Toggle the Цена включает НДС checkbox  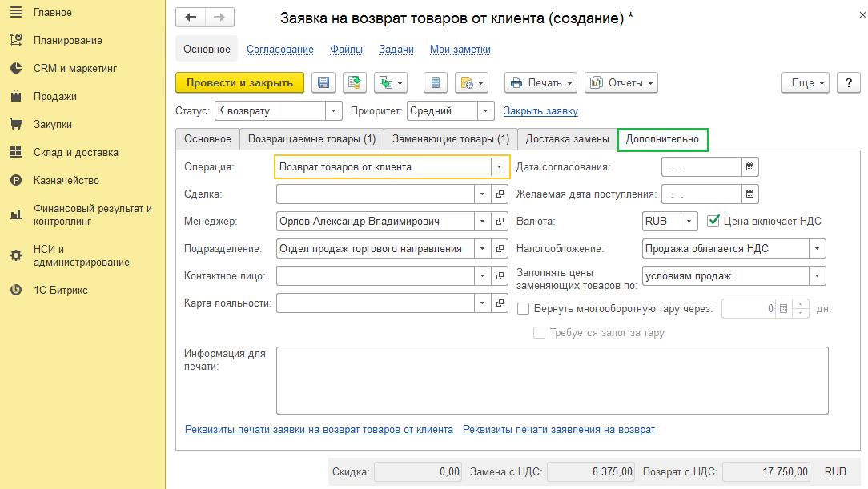(x=714, y=221)
